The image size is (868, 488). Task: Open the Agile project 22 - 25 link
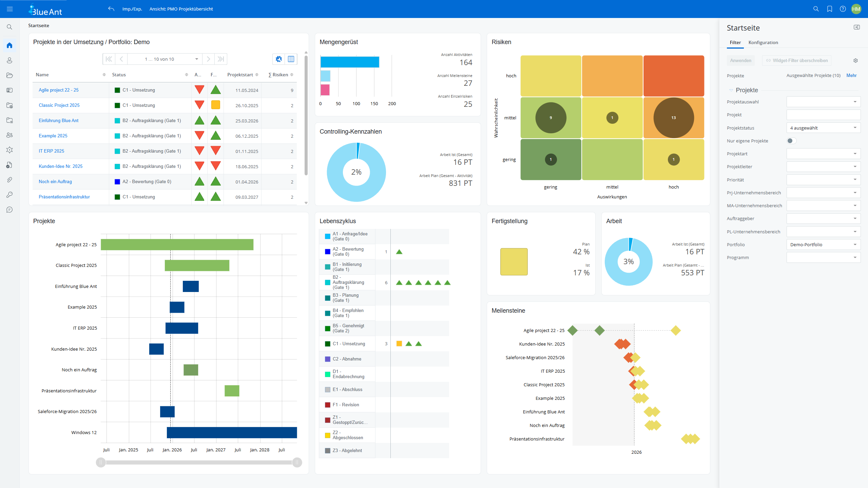click(58, 90)
